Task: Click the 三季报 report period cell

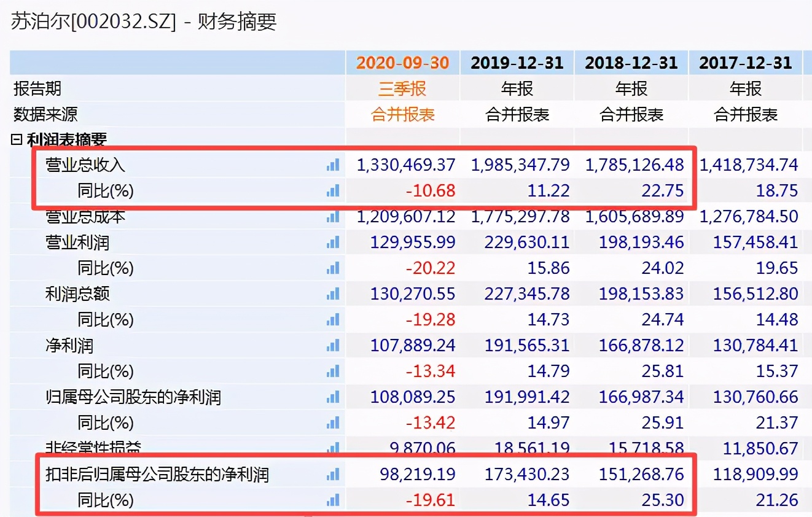Action: coord(403,89)
